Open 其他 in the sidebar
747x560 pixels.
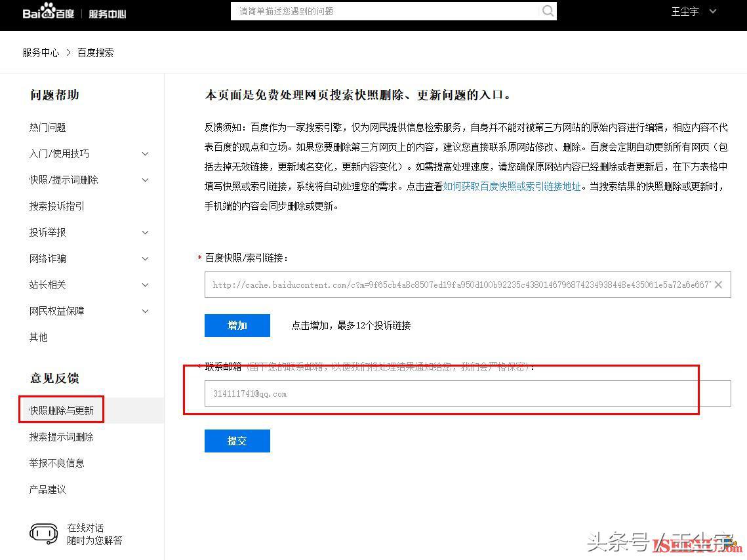click(39, 337)
